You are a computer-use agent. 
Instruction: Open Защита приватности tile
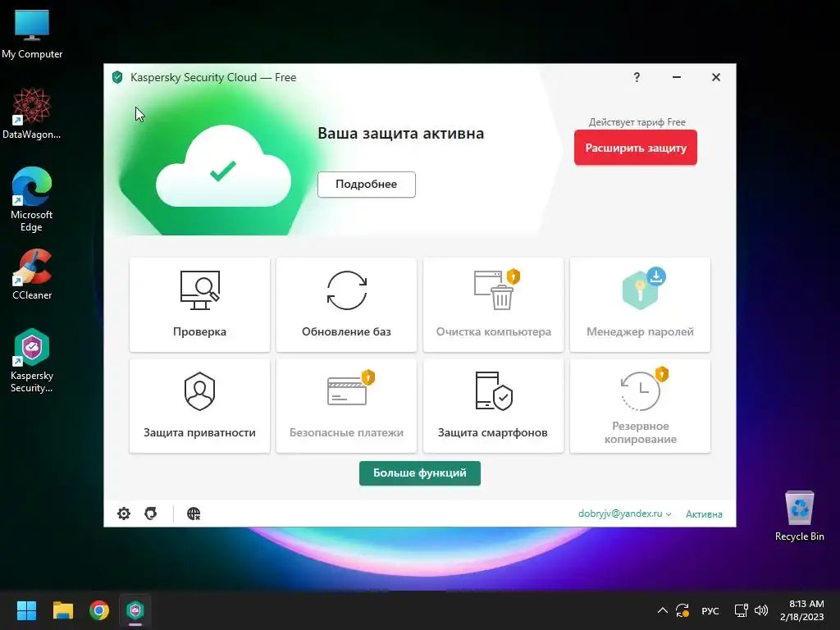pyautogui.click(x=199, y=405)
